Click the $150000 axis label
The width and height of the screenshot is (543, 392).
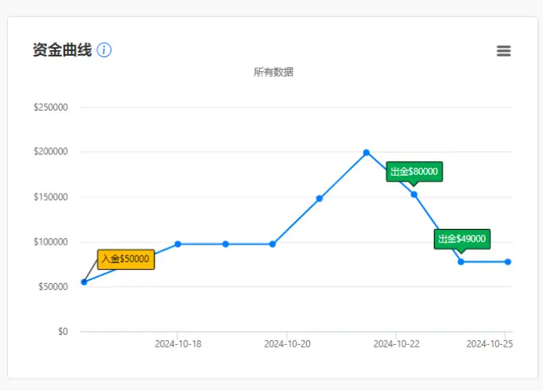click(x=51, y=197)
